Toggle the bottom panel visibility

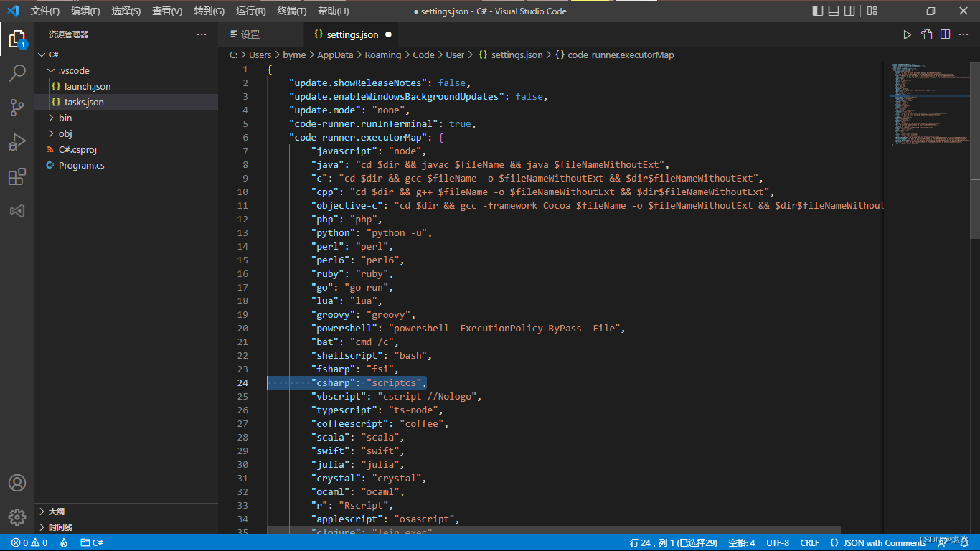click(x=834, y=11)
